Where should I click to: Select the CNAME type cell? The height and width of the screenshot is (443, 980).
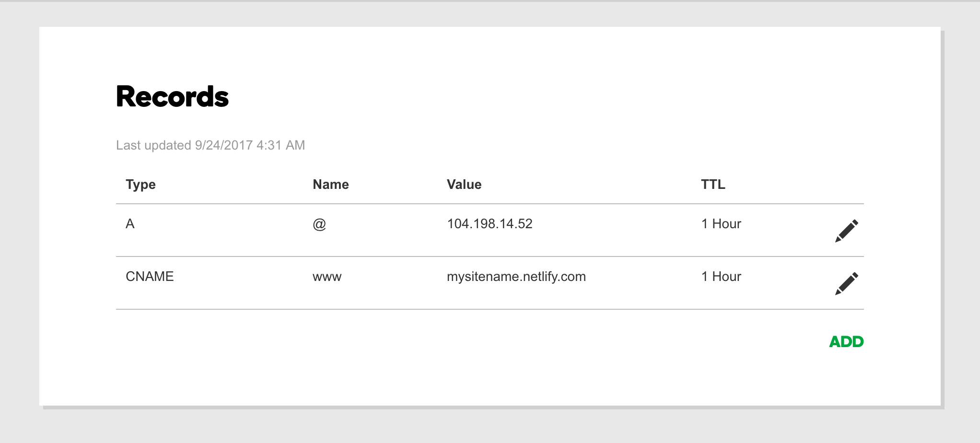pyautogui.click(x=150, y=277)
